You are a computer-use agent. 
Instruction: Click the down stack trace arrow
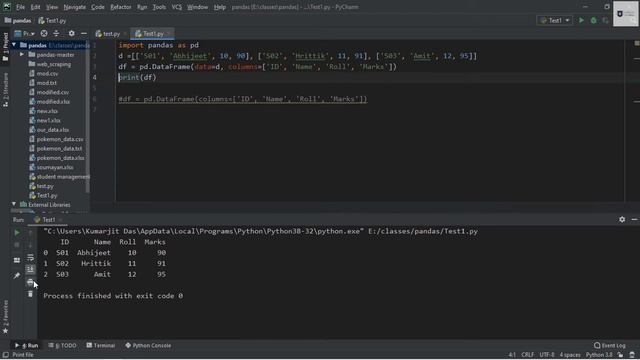31,245
